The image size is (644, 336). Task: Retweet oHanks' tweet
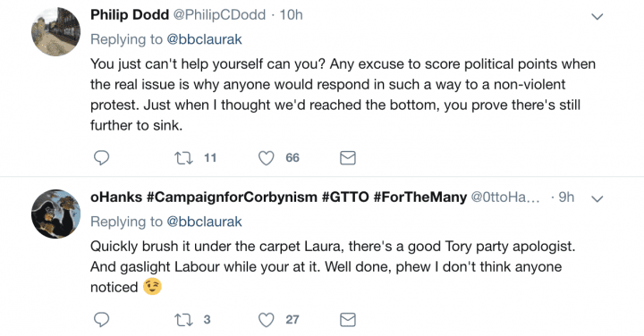[183, 320]
